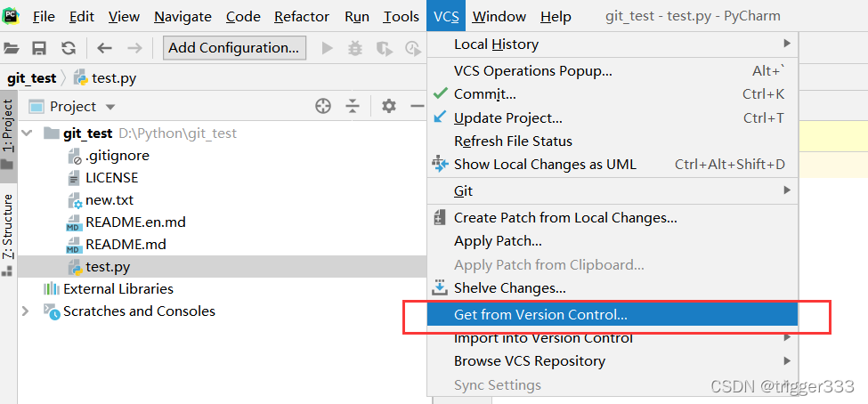Choose Apply Patch...
The image size is (868, 404).
(612, 241)
